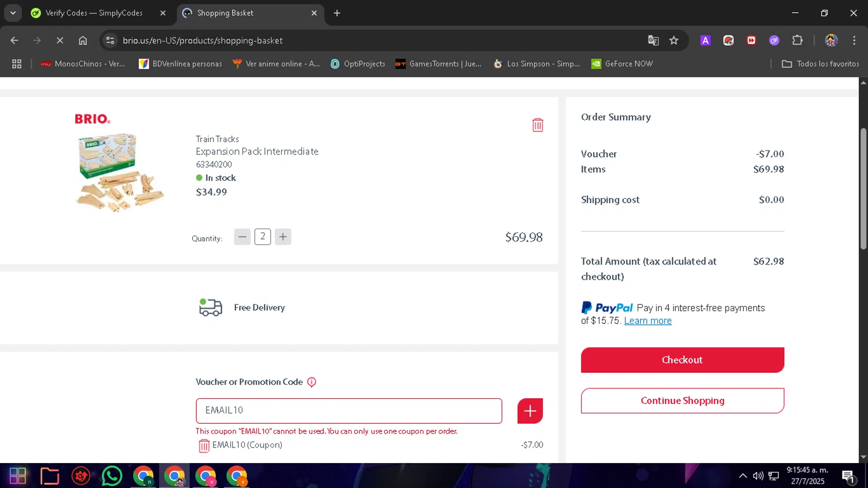Viewport: 868px width, 488px height.
Task: Click the BRIO logo
Action: click(93, 119)
